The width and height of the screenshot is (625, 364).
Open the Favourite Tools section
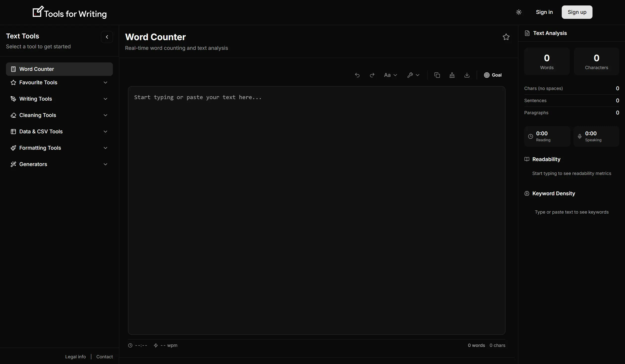click(x=59, y=83)
